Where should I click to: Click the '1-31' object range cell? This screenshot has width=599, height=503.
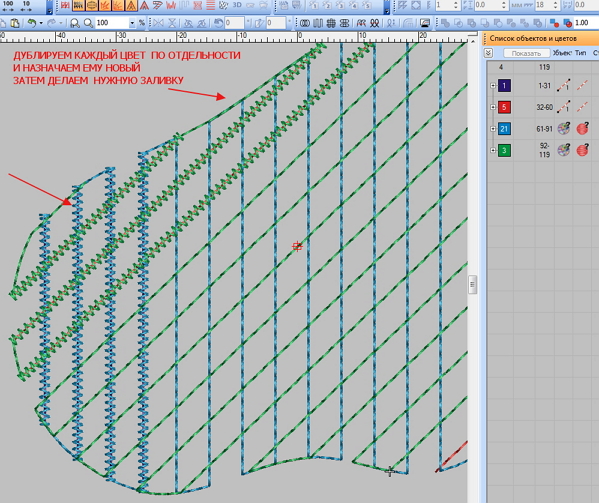544,86
